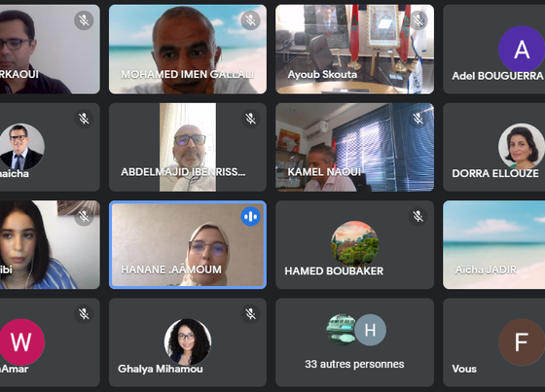Image resolution: width=545 pixels, height=392 pixels.
Task: Select the Aïcha JADIR beach video tile
Action: tap(494, 244)
